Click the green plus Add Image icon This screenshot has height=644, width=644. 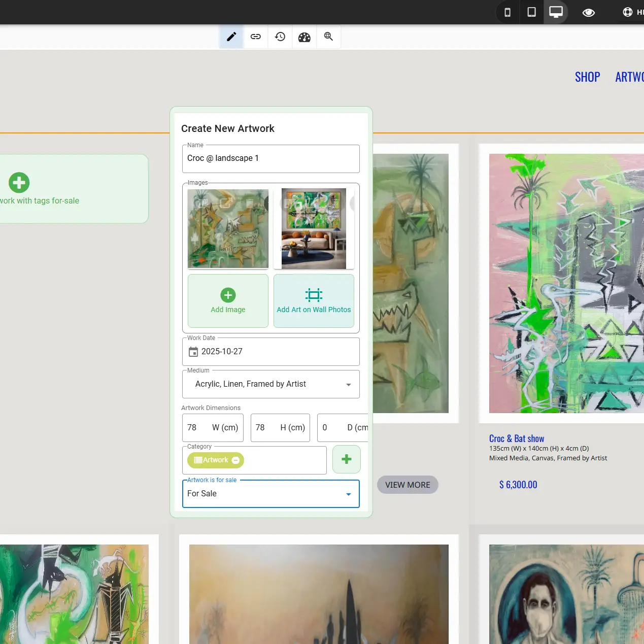click(228, 295)
